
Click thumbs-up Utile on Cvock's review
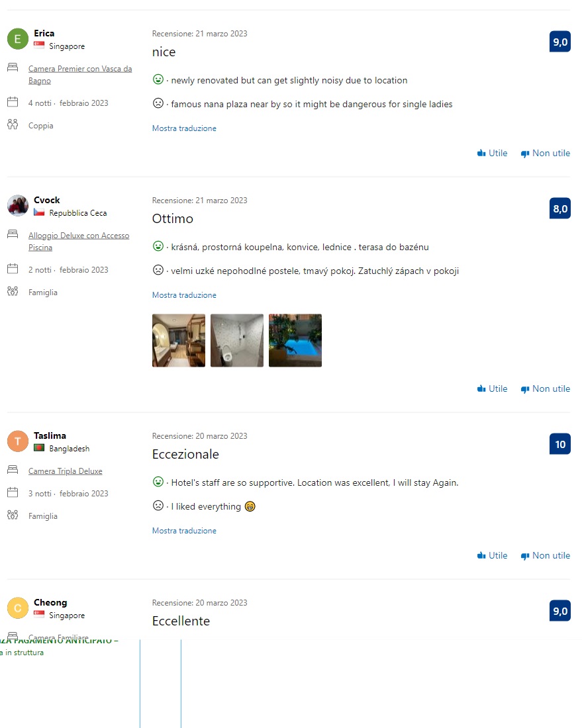(x=493, y=388)
